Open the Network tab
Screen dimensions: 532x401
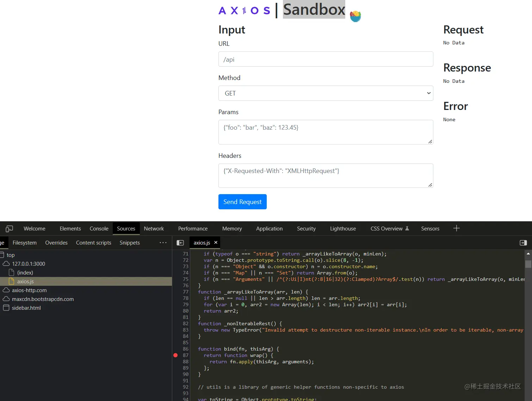pos(154,228)
